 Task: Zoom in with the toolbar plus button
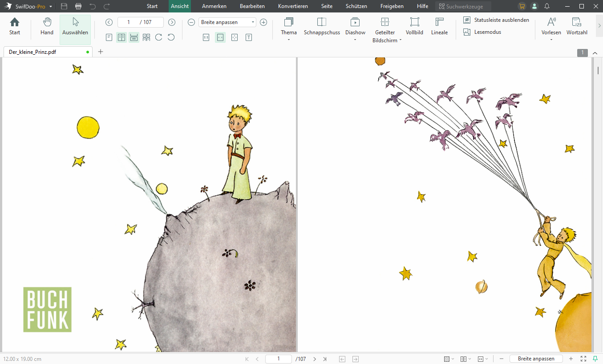tap(263, 22)
